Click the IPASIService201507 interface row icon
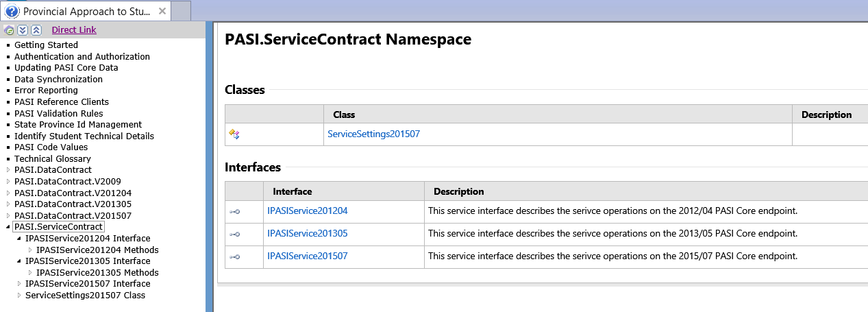The height and width of the screenshot is (312, 868). 234,257
